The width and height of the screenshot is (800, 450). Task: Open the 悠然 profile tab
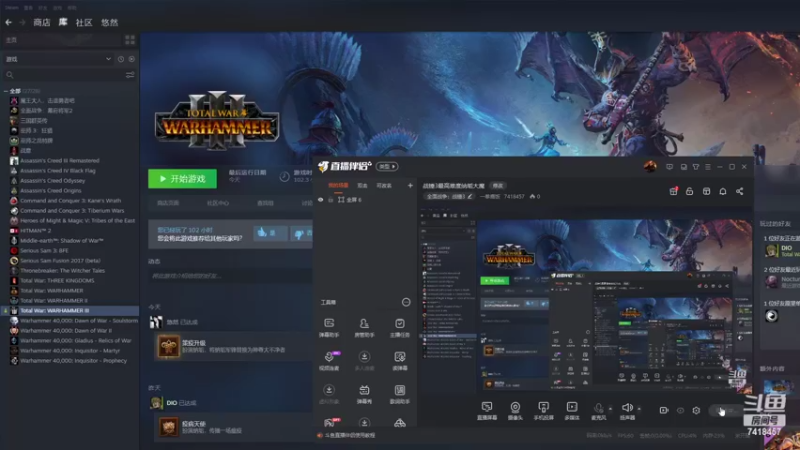click(109, 22)
